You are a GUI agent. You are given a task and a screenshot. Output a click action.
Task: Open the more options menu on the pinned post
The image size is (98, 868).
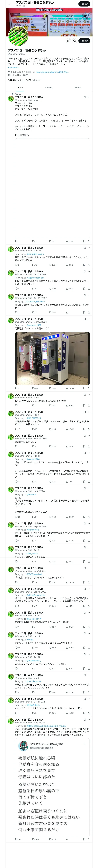click(x=89, y=97)
